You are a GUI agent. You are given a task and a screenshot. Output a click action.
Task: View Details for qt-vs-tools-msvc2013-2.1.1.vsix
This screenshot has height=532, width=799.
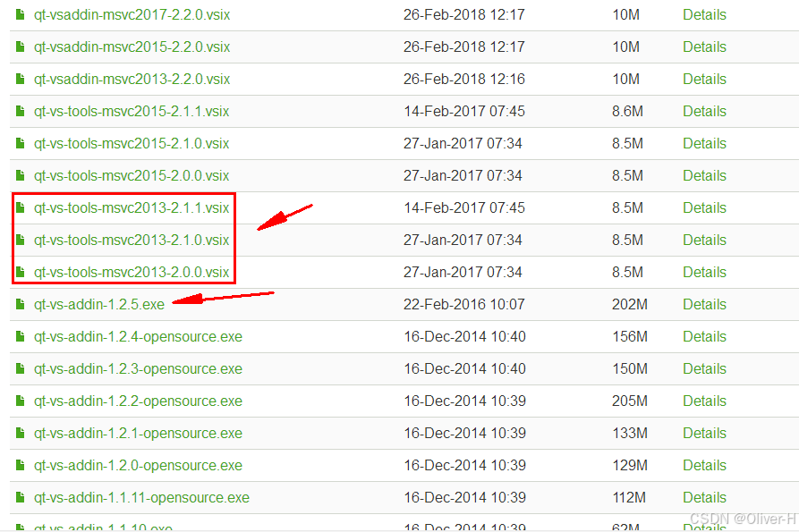704,207
